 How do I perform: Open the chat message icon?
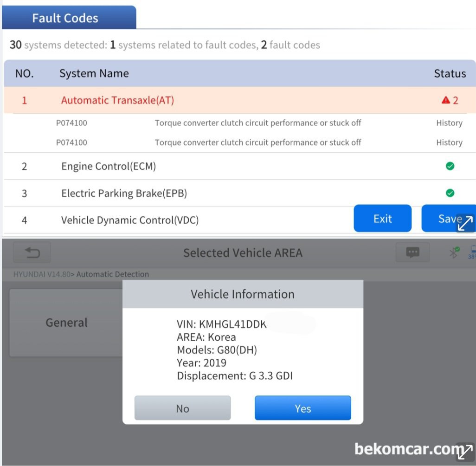(x=412, y=252)
